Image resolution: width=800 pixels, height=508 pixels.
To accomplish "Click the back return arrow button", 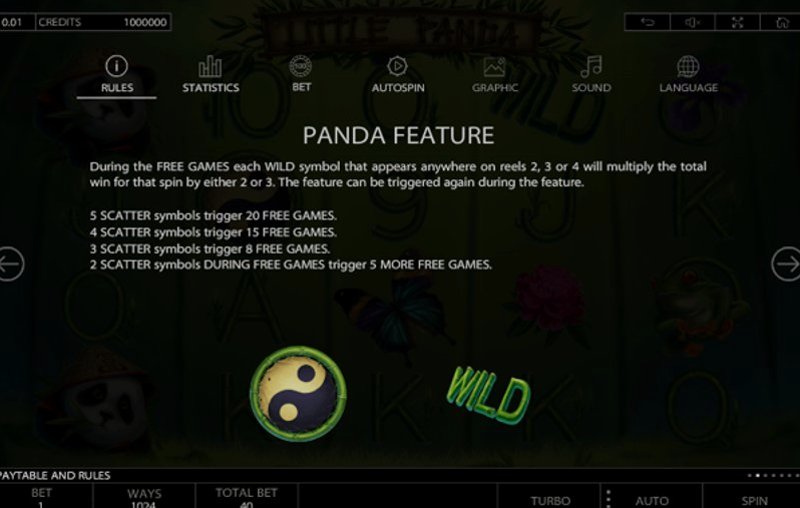I will pos(647,22).
